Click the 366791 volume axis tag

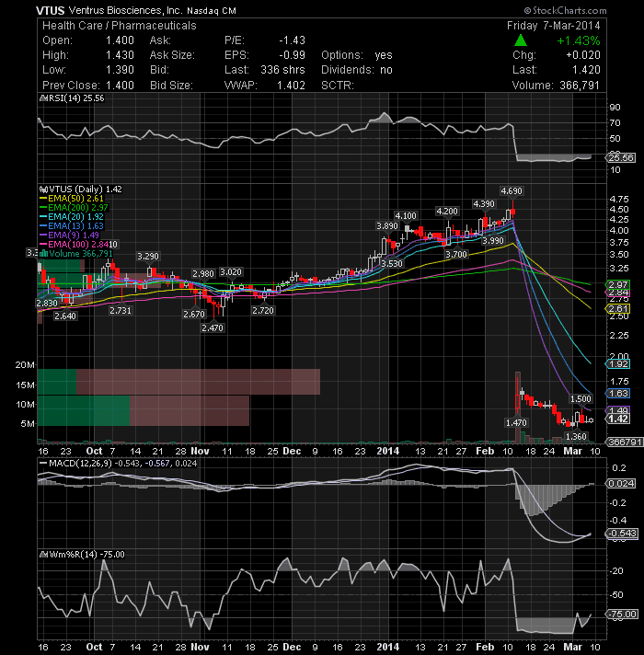[626, 442]
